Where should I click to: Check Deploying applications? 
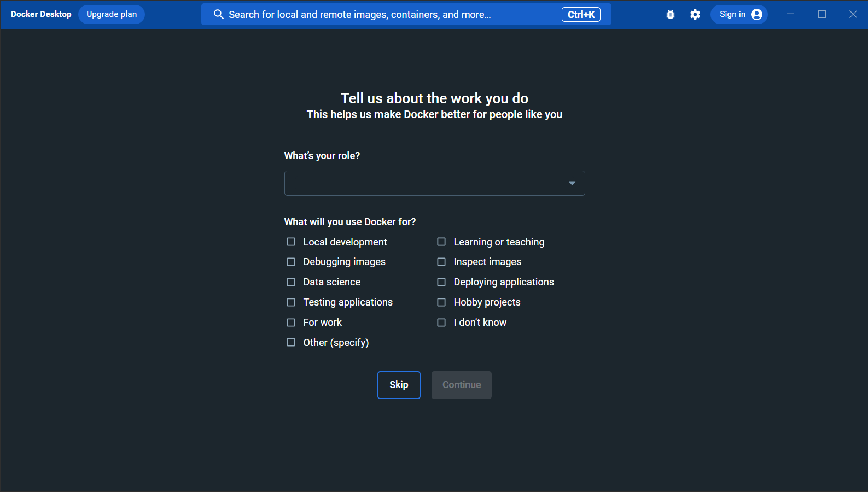tap(441, 282)
